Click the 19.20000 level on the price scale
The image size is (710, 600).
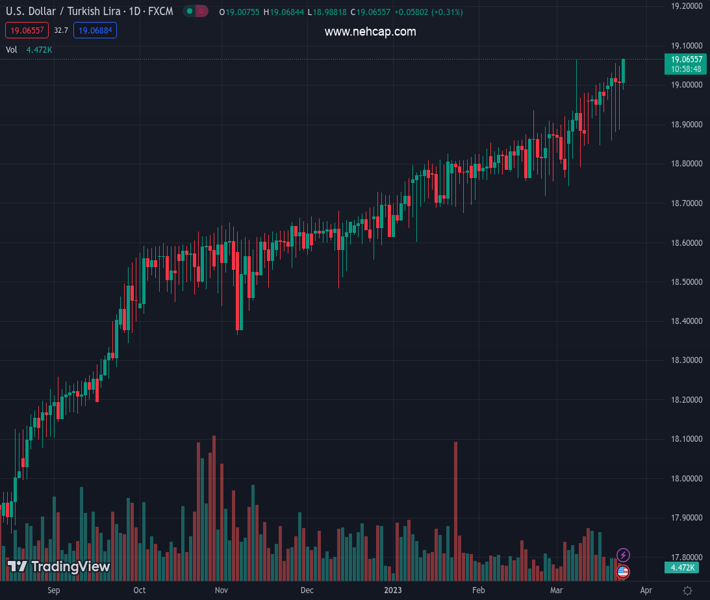[685, 6]
